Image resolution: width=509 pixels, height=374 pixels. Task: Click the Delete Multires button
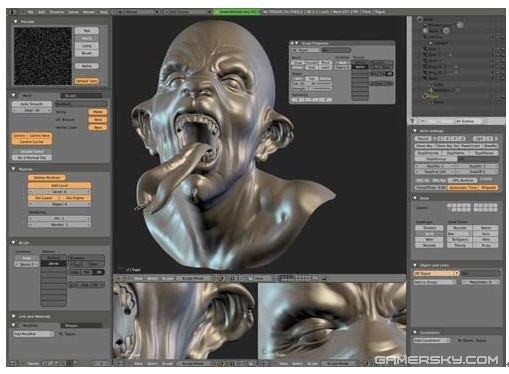tap(47, 178)
